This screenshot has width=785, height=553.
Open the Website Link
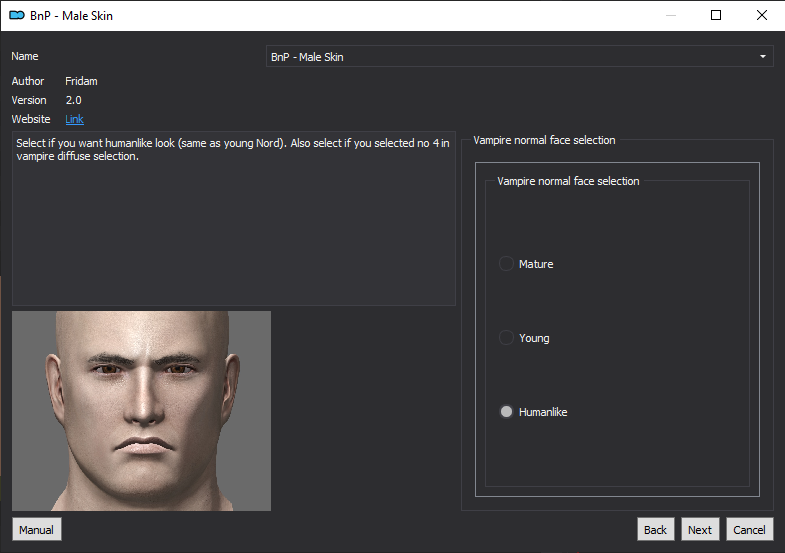coord(75,119)
